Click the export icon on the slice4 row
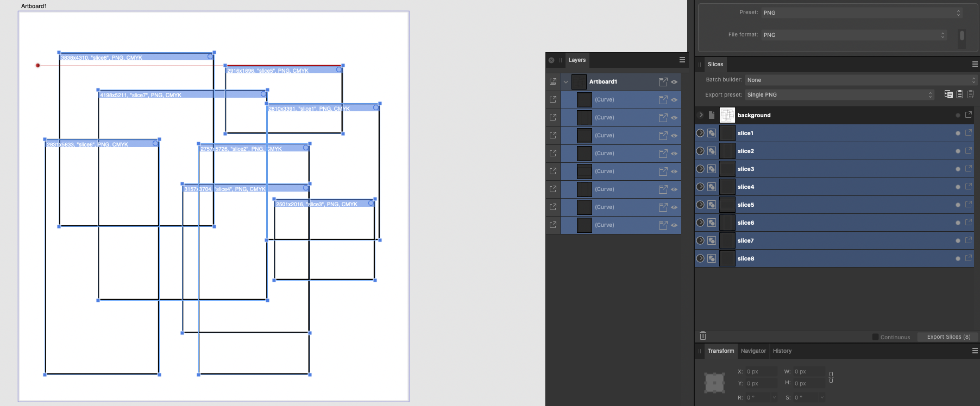Viewport: 980px width, 406px height. (969, 187)
